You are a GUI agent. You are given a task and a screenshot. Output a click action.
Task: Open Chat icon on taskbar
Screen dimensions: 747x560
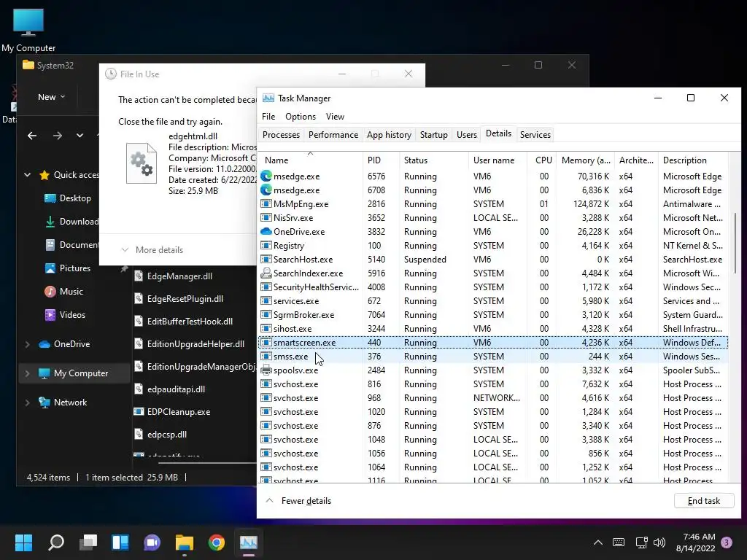(152, 542)
